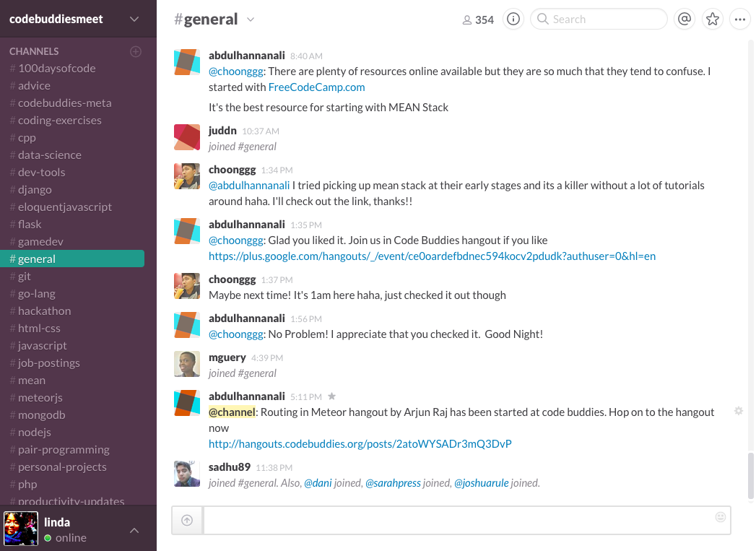Star the #general channel
Viewport: 756px width, 551px height.
coord(713,19)
